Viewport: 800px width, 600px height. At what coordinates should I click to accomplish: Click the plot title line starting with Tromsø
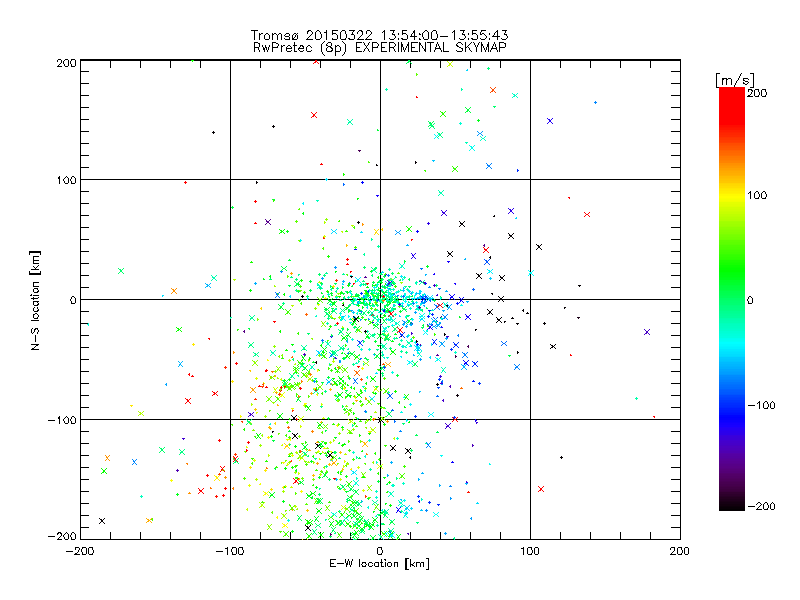tap(380, 35)
